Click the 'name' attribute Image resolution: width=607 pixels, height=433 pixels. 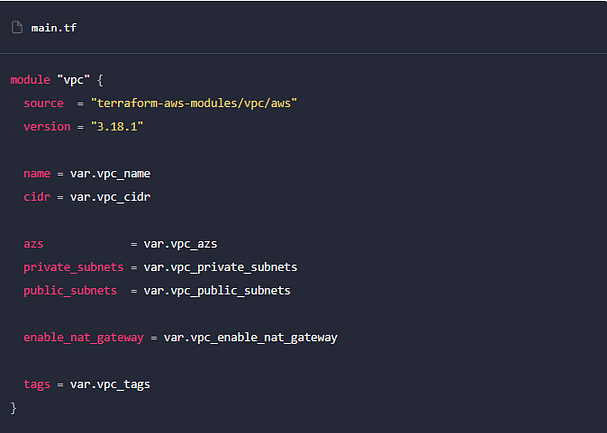pyautogui.click(x=37, y=173)
